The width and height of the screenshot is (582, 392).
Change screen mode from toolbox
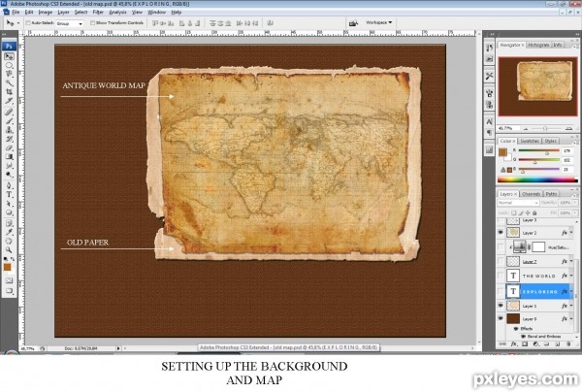[9, 291]
